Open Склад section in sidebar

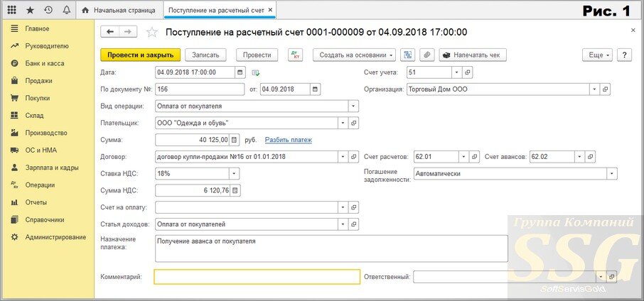pyautogui.click(x=34, y=116)
